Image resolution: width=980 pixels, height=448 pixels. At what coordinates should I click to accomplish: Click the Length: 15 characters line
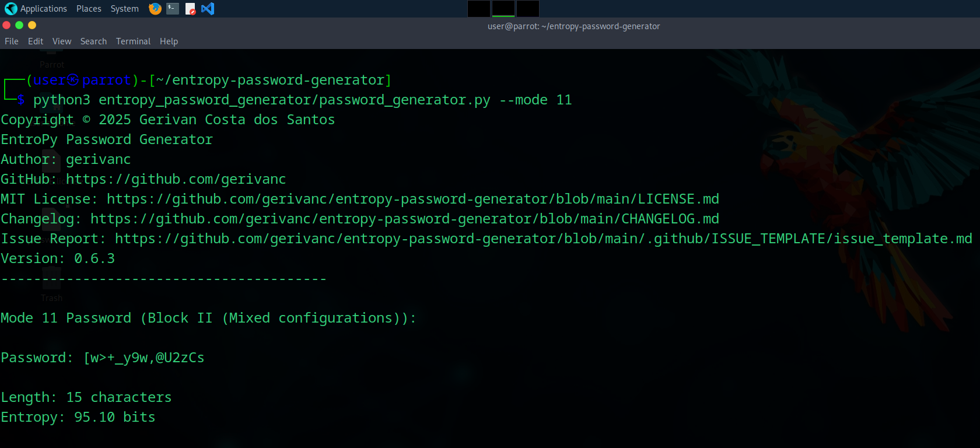[x=86, y=397]
